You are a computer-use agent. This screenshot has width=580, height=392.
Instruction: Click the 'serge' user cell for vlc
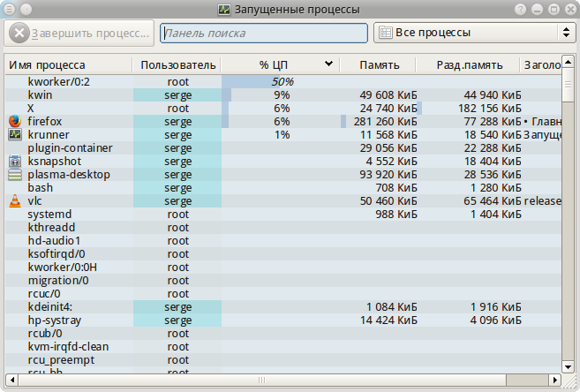point(177,200)
